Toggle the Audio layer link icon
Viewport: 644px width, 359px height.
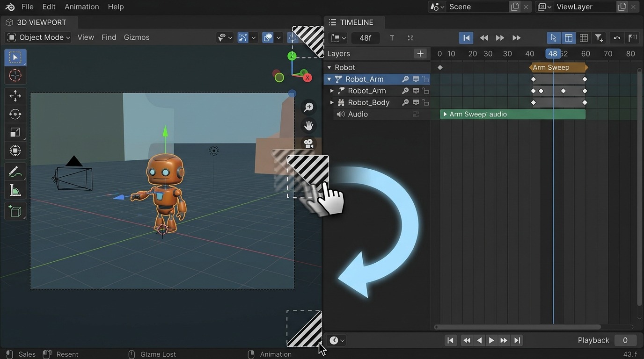point(416,114)
